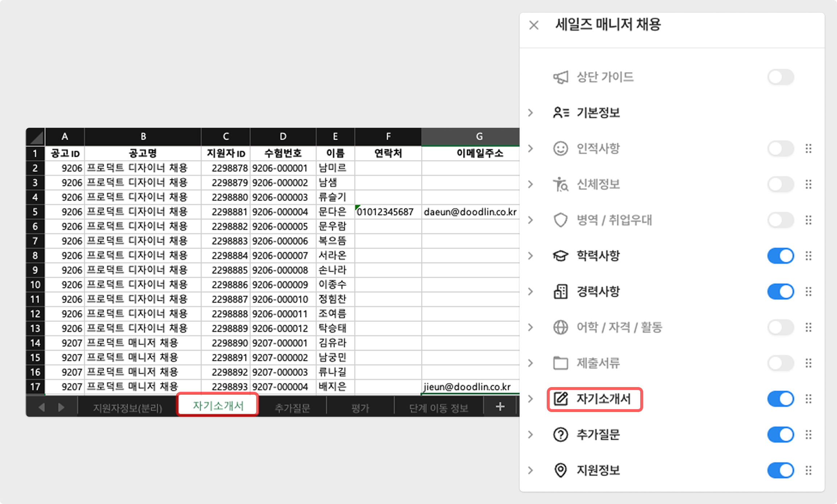Expand the 신체정보 section chevron
The width and height of the screenshot is (837, 504).
coord(531,184)
